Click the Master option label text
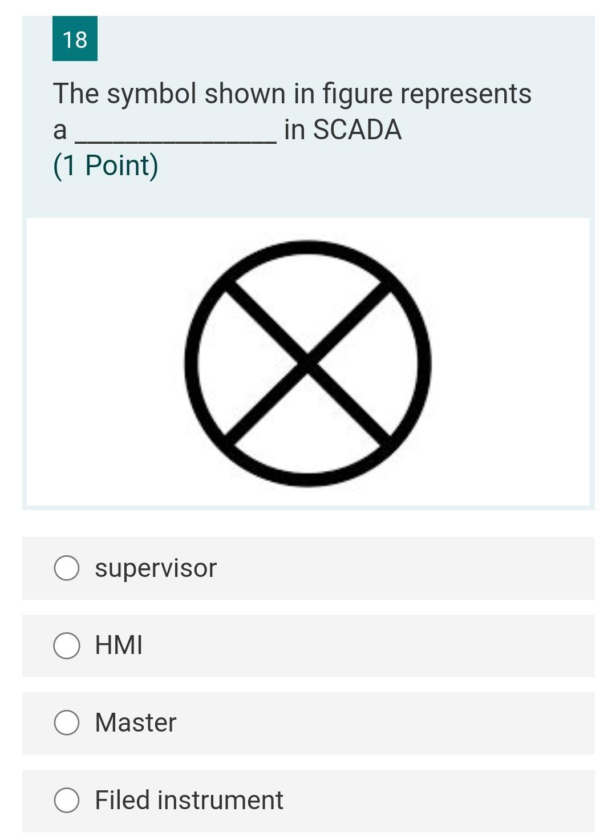The height and width of the screenshot is (840, 616). pos(135,723)
